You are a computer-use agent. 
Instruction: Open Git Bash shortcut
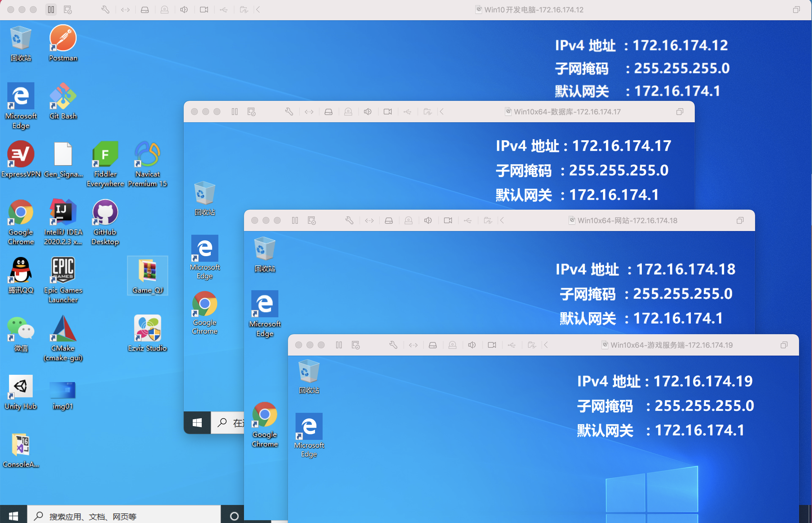click(63, 96)
